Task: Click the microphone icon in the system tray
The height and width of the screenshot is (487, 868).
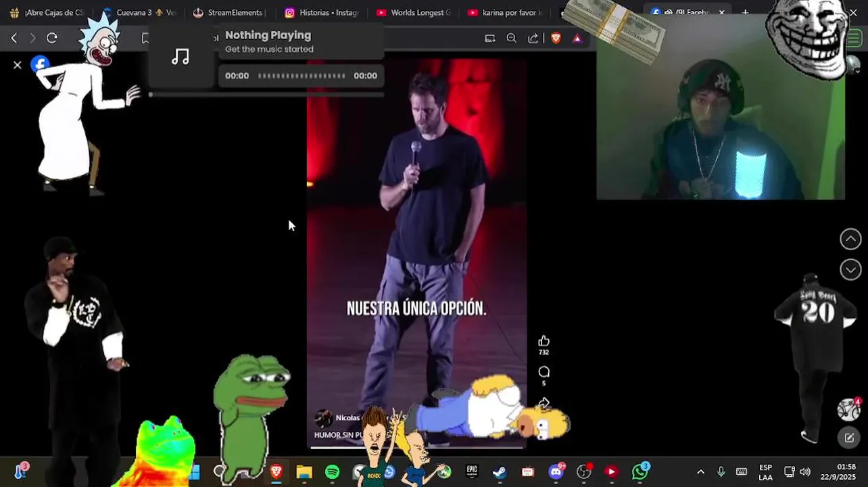Action: 721,472
